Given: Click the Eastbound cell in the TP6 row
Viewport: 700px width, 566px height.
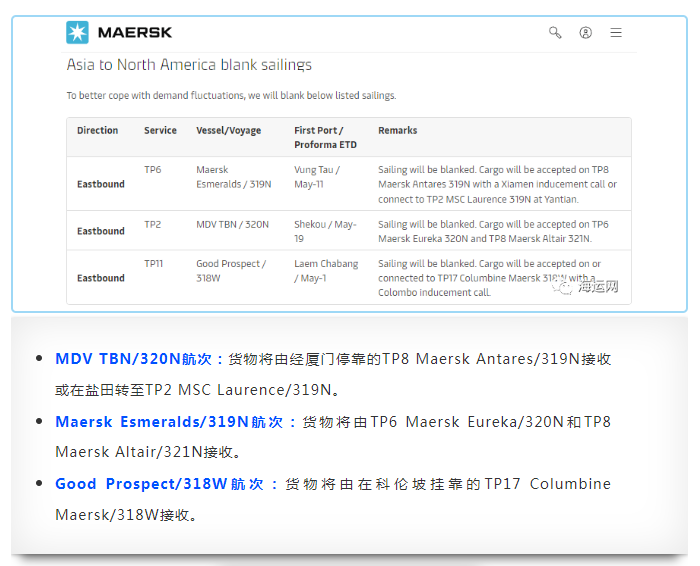Looking at the screenshot, I should [x=101, y=184].
